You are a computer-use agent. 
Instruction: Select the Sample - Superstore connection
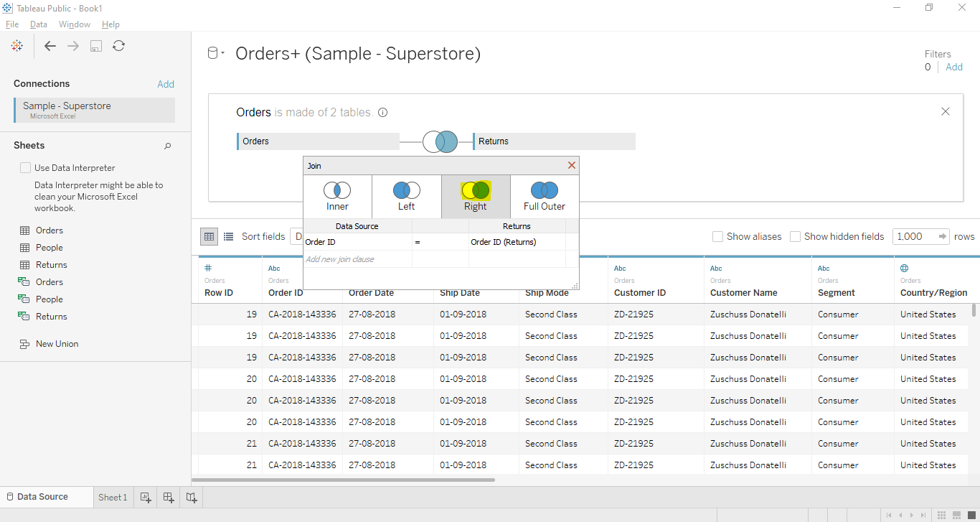pos(94,110)
